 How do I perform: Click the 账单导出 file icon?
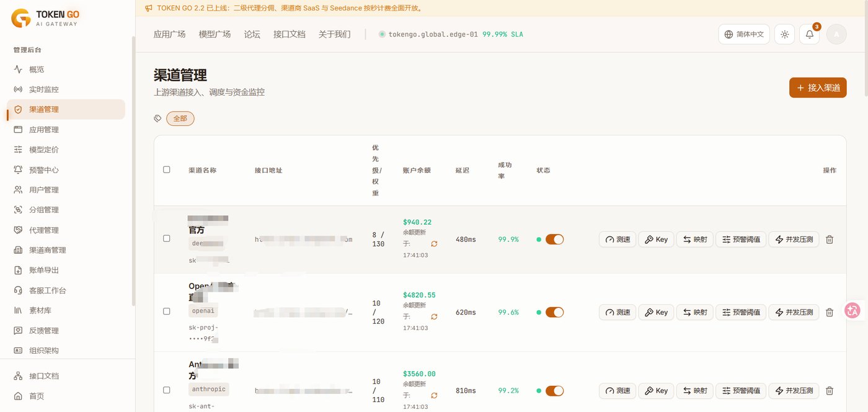coord(18,270)
